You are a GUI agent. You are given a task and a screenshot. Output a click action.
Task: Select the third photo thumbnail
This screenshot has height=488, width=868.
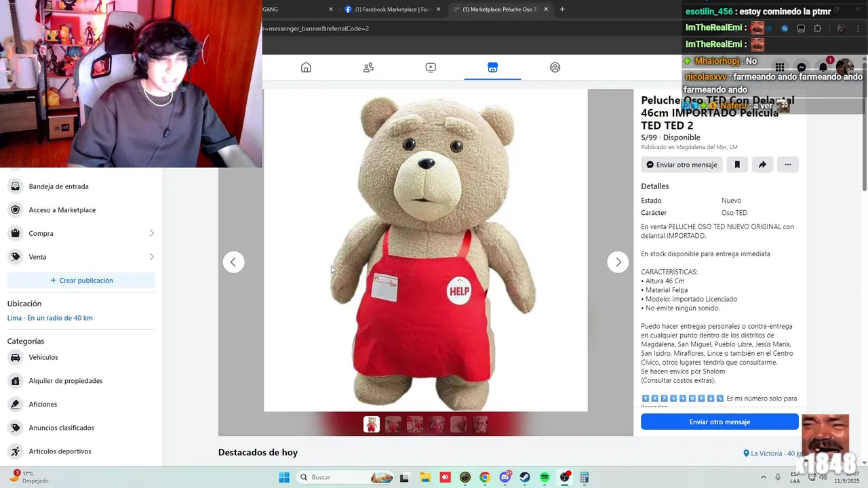415,424
